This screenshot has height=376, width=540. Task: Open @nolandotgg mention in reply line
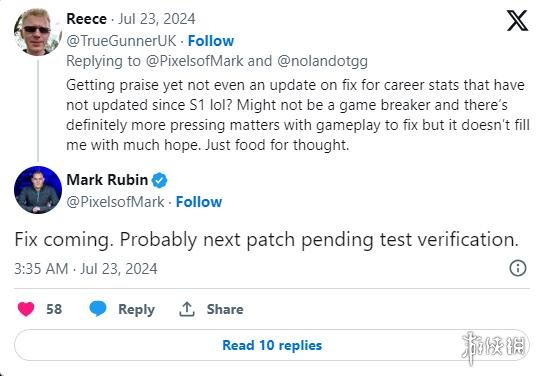point(322,61)
